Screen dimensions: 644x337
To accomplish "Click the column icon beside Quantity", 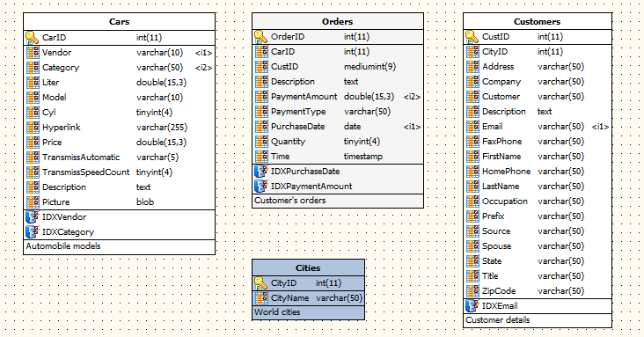I will coord(261,142).
